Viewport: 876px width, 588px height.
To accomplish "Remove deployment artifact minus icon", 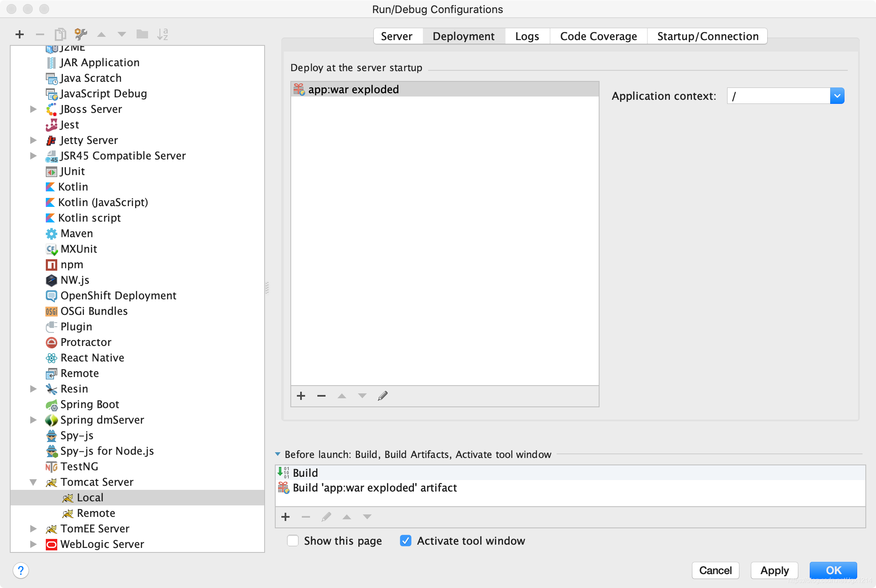I will click(321, 396).
